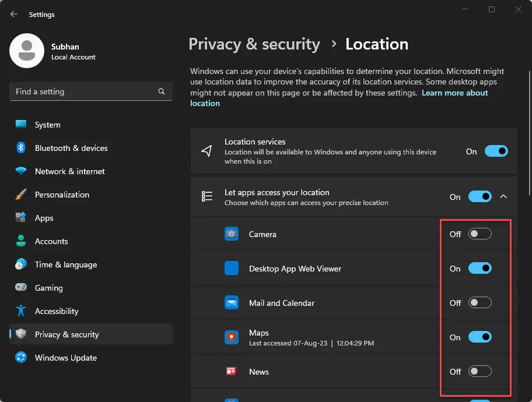This screenshot has width=532, height=402.
Task: Click the Accounts person icon
Action: [21, 241]
